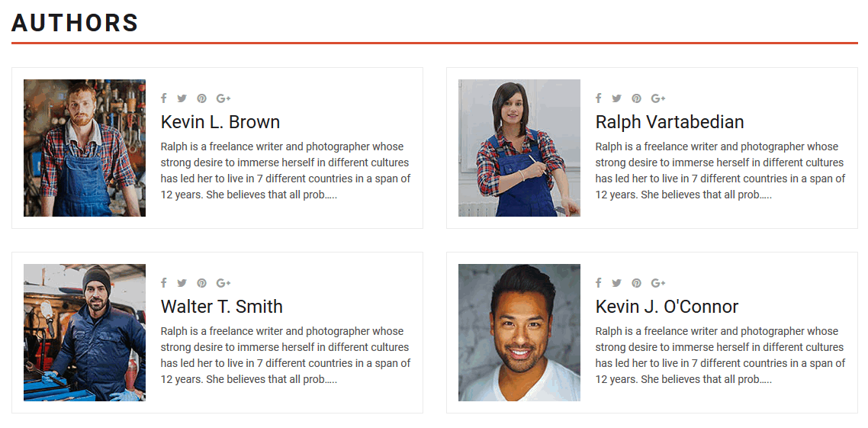The height and width of the screenshot is (428, 868).
Task: Open Twitter icon above Walter T. Smith
Action: coord(182,283)
